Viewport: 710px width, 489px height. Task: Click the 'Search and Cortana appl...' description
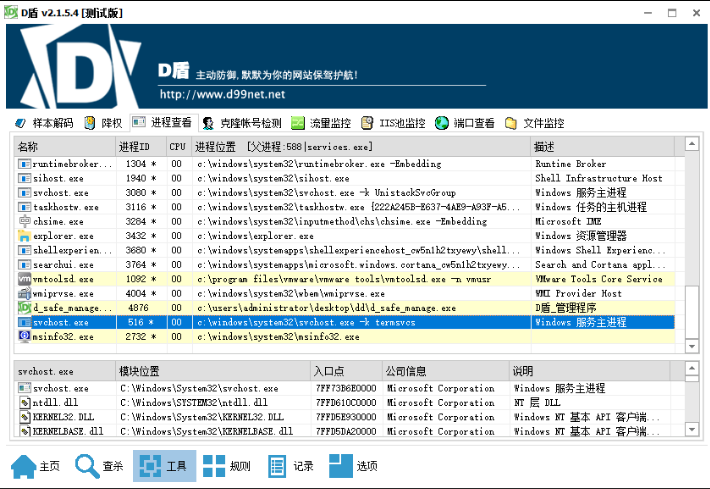point(600,264)
